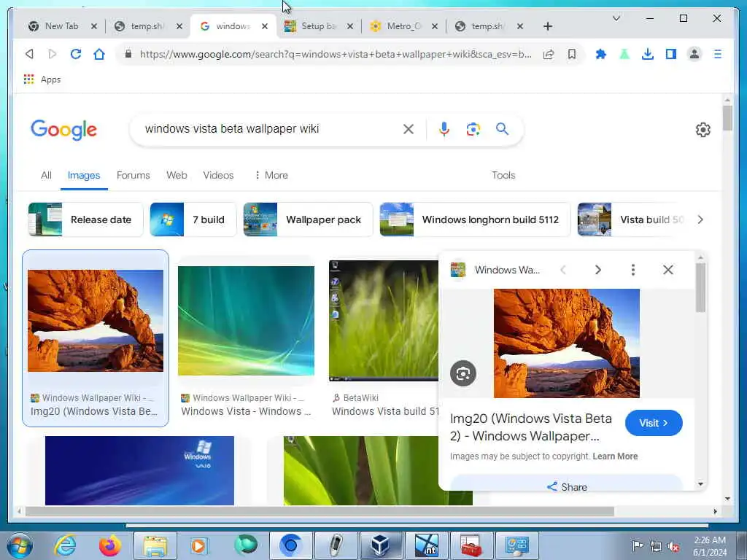747x560 pixels.
Task: Open a new browser tab with plus
Action: [x=547, y=26]
